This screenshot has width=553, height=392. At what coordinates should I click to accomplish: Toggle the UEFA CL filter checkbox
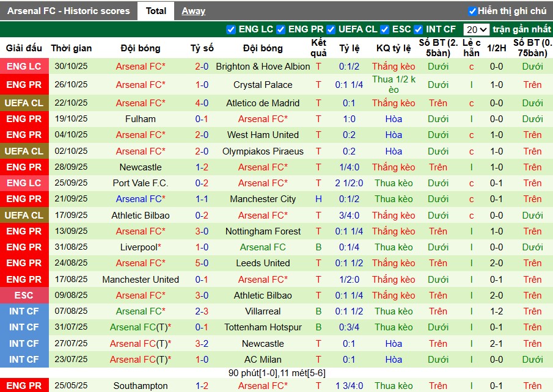[x=331, y=29]
